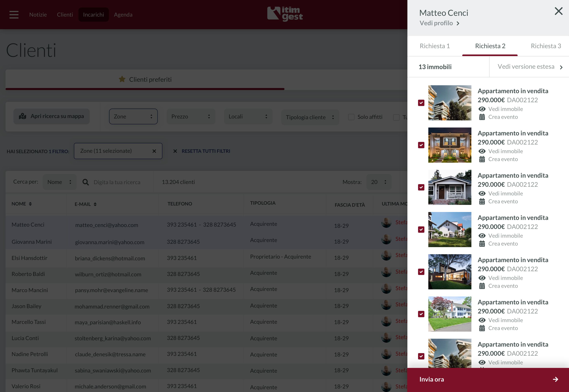This screenshot has width=569, height=392.
Task: Uncheck the fifth property checkbox
Action: pyautogui.click(x=421, y=272)
